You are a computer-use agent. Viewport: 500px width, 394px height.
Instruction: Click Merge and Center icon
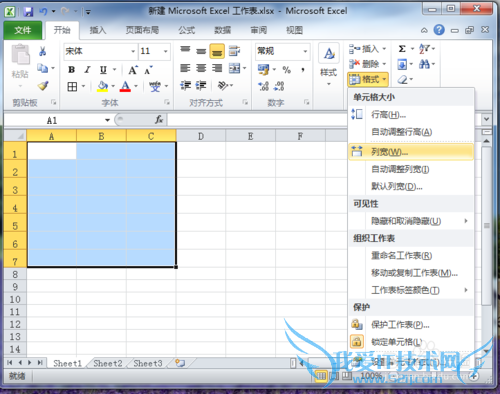click(235, 68)
